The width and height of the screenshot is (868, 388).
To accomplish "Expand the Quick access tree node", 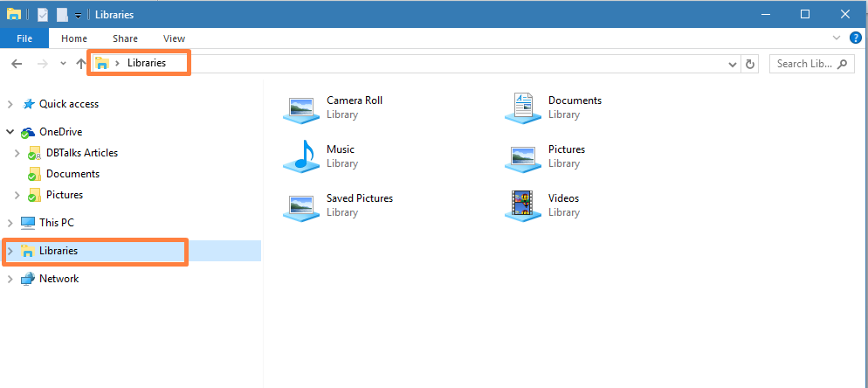I will click(x=10, y=104).
